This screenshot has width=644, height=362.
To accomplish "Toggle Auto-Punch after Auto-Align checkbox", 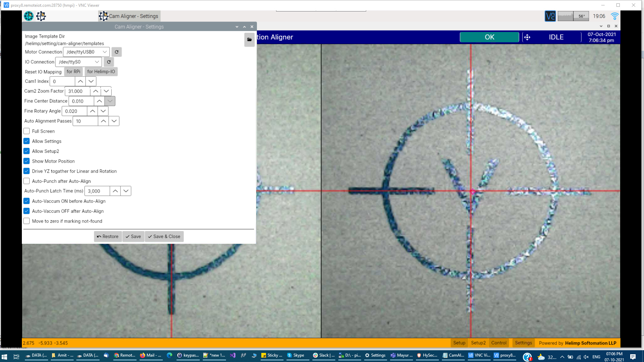I will pyautogui.click(x=27, y=181).
